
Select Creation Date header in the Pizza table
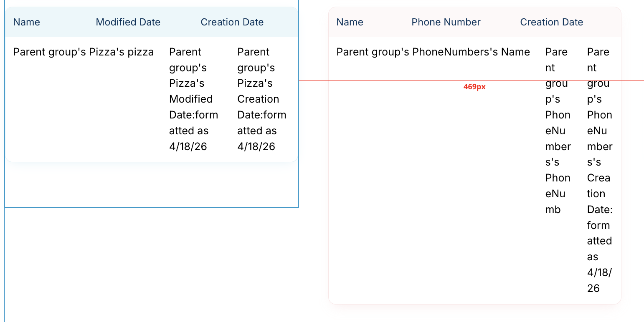[232, 22]
